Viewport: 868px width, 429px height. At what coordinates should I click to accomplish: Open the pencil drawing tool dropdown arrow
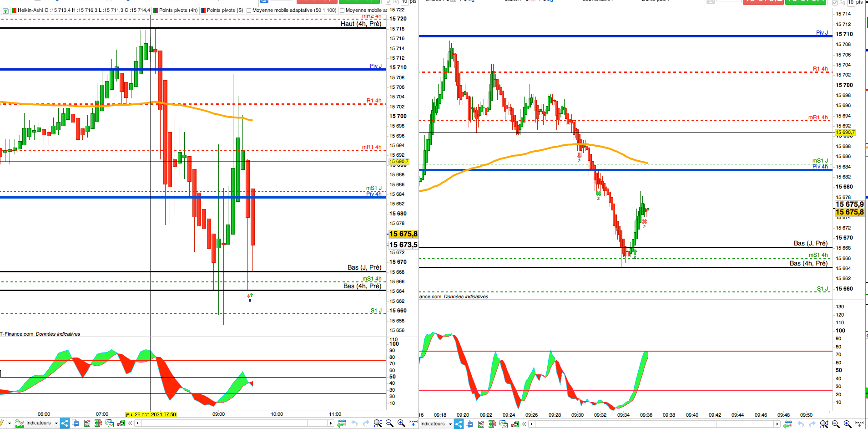pyautogui.click(x=9, y=423)
